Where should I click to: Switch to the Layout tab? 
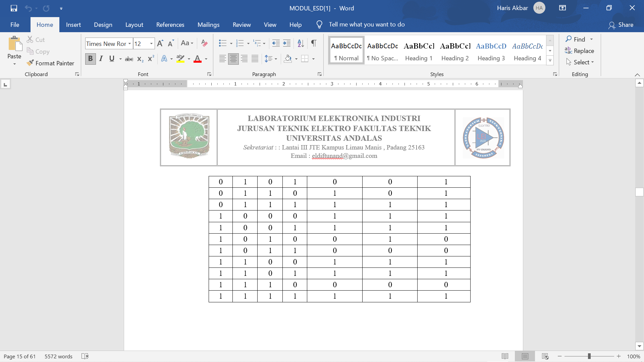pyautogui.click(x=134, y=24)
